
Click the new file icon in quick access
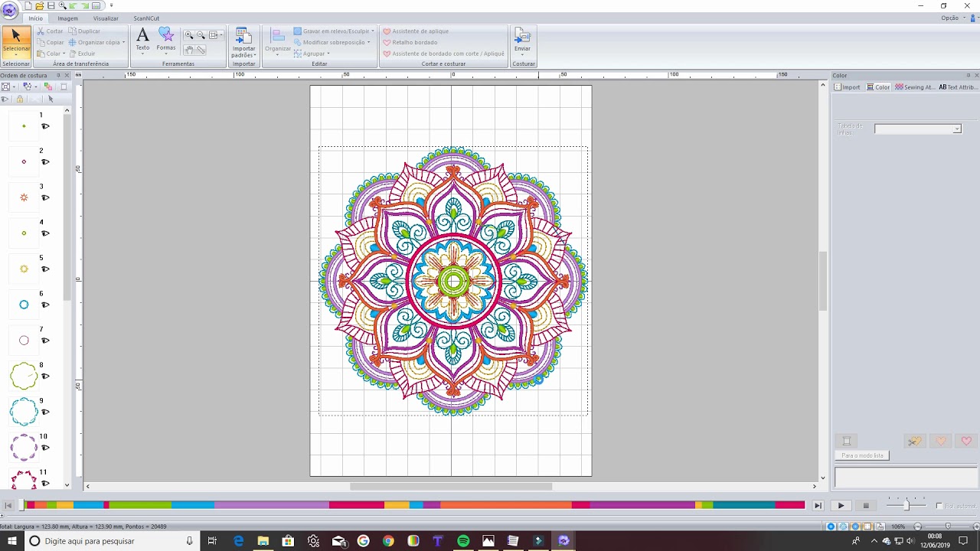click(x=28, y=5)
